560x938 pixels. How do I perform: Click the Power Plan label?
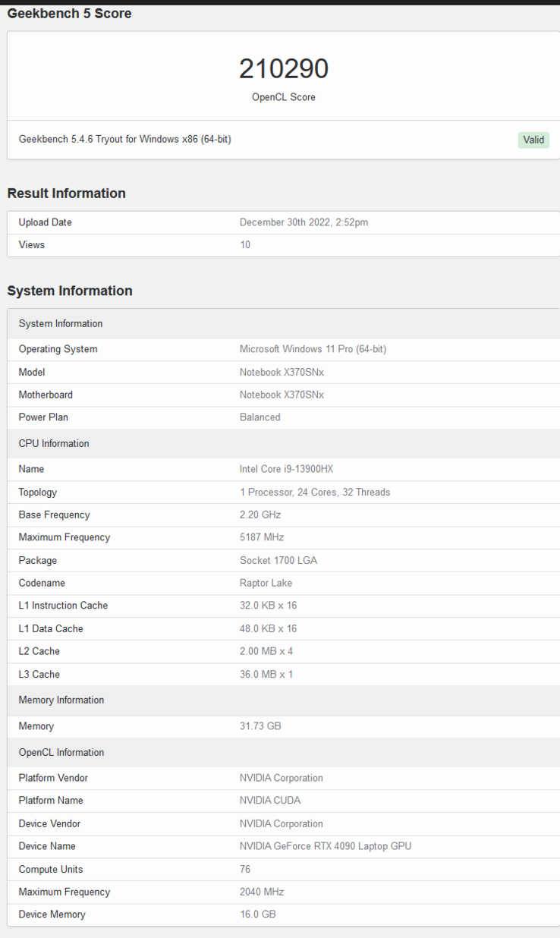point(43,417)
